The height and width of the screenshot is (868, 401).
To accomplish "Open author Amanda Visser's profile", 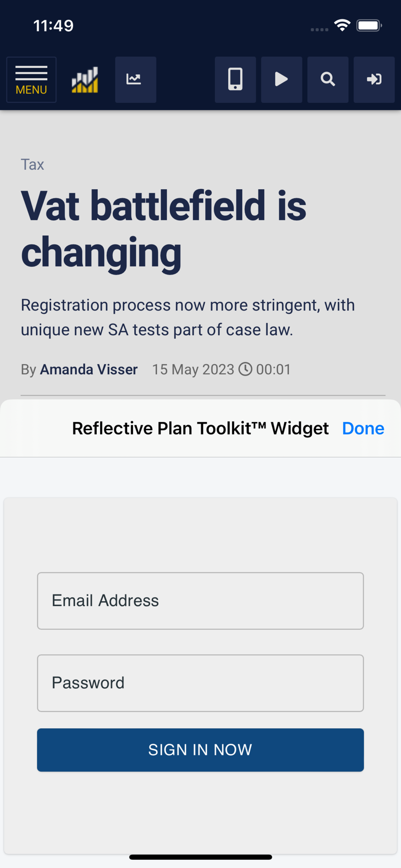I will click(x=89, y=369).
